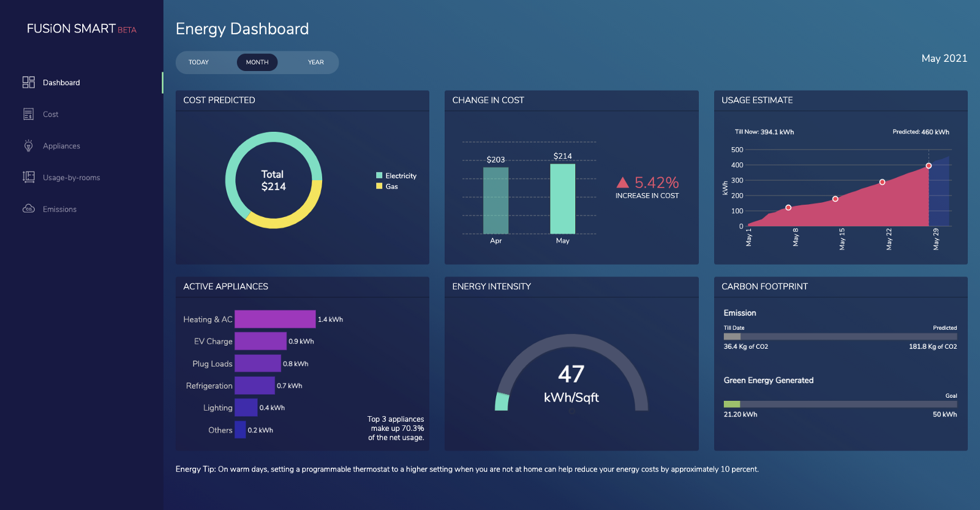Click the FUSION SMART beta logo
Screen dimensions: 980x510
81,29
